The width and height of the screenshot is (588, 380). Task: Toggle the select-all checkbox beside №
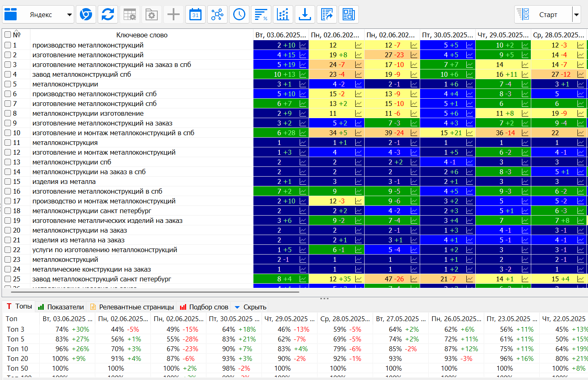tap(8, 35)
